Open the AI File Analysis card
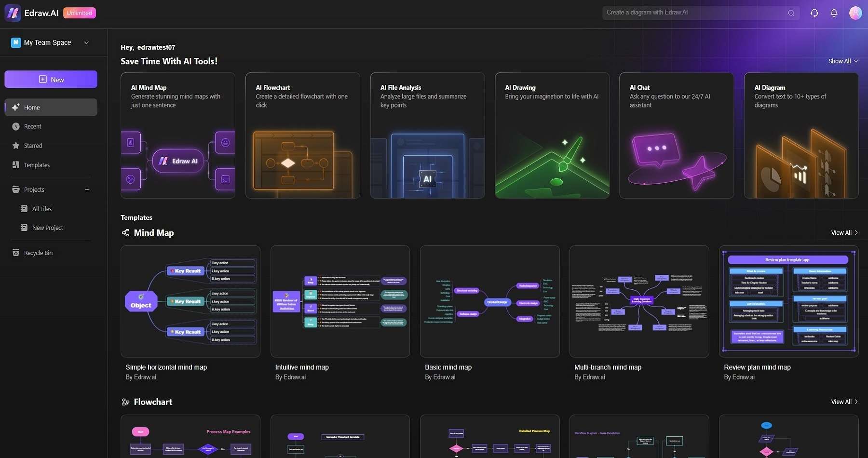This screenshot has width=868, height=458. tap(427, 135)
